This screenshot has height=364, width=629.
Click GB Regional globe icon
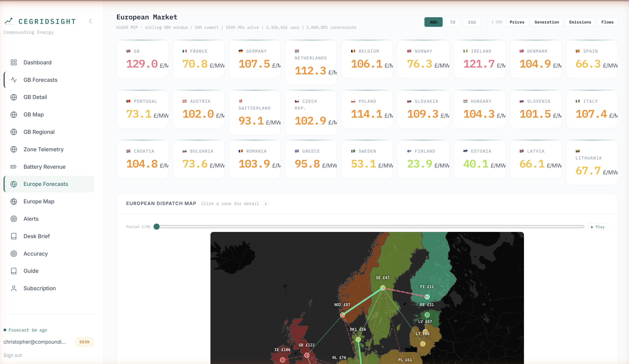(x=14, y=132)
